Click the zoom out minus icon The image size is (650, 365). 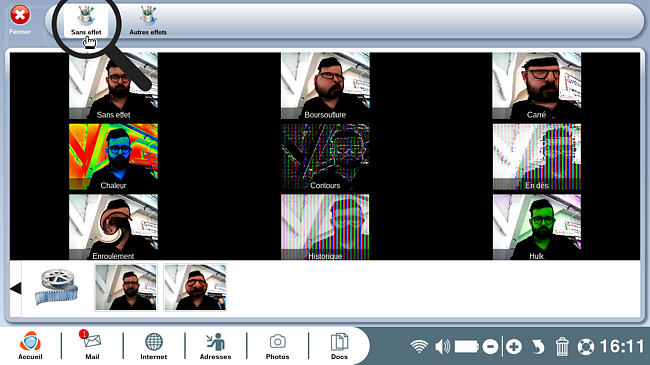tap(490, 346)
